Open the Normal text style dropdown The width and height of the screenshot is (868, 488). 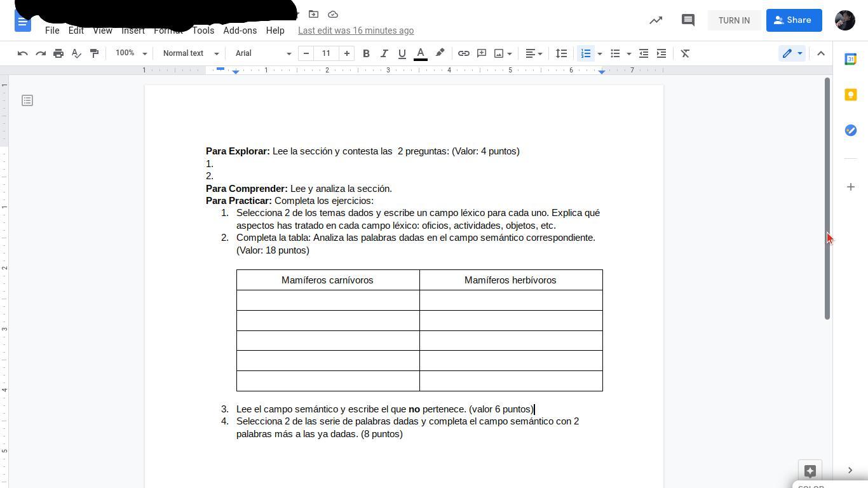[x=191, y=53]
